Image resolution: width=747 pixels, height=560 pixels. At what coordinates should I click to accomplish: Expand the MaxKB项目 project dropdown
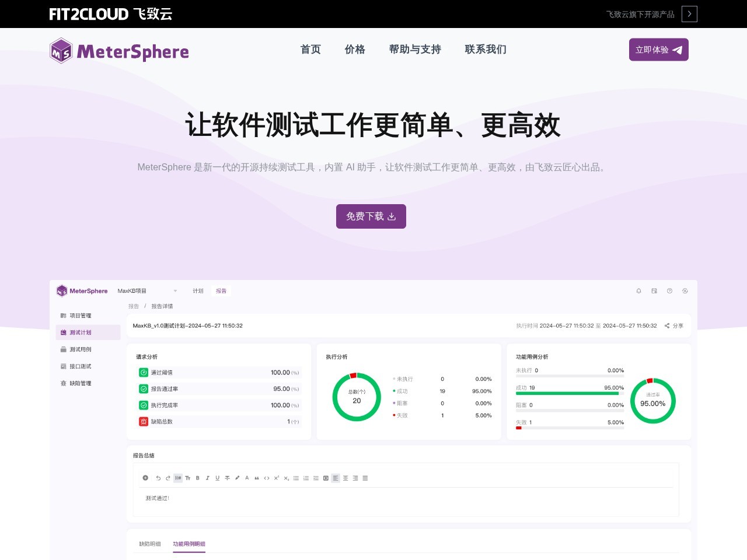147,291
